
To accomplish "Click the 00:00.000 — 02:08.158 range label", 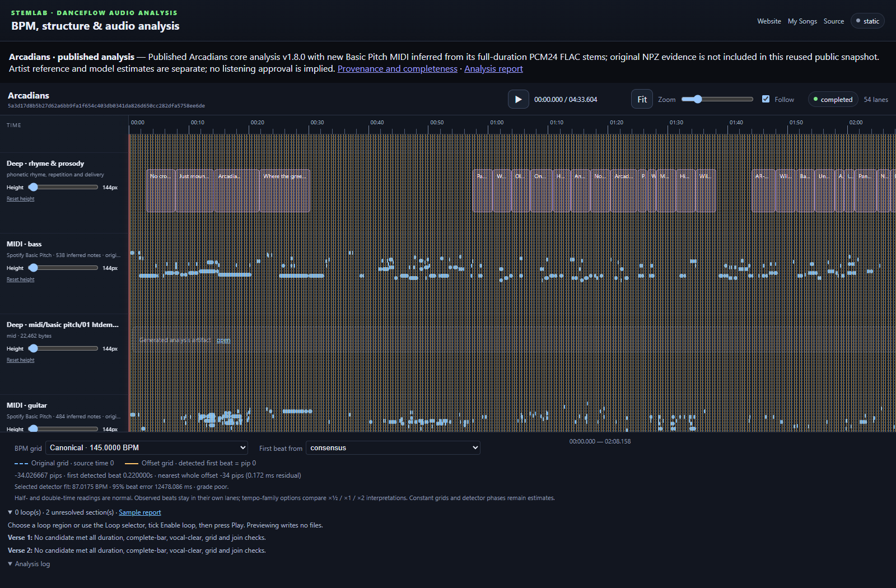I will point(600,441).
